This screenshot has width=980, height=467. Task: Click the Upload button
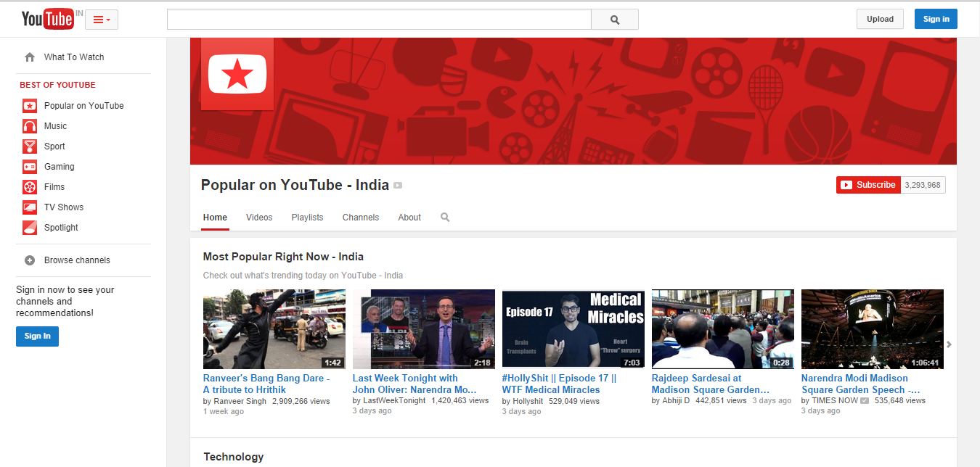pyautogui.click(x=880, y=19)
